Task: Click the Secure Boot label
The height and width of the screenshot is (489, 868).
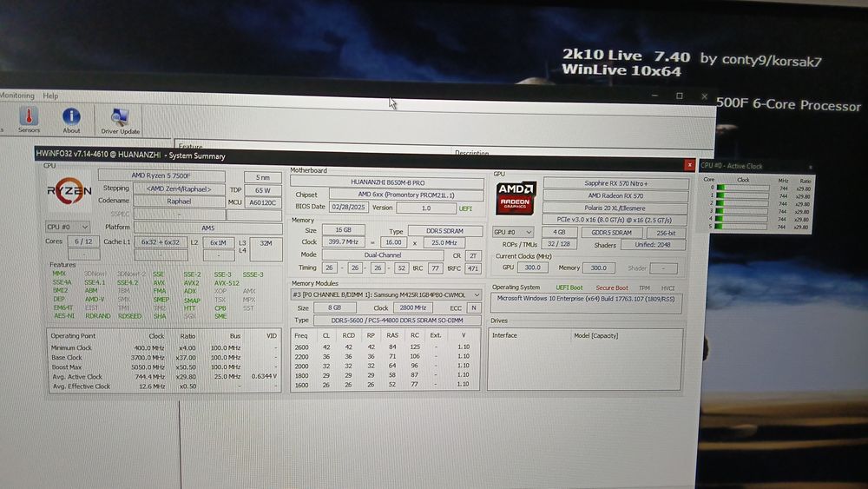Action: (612, 288)
